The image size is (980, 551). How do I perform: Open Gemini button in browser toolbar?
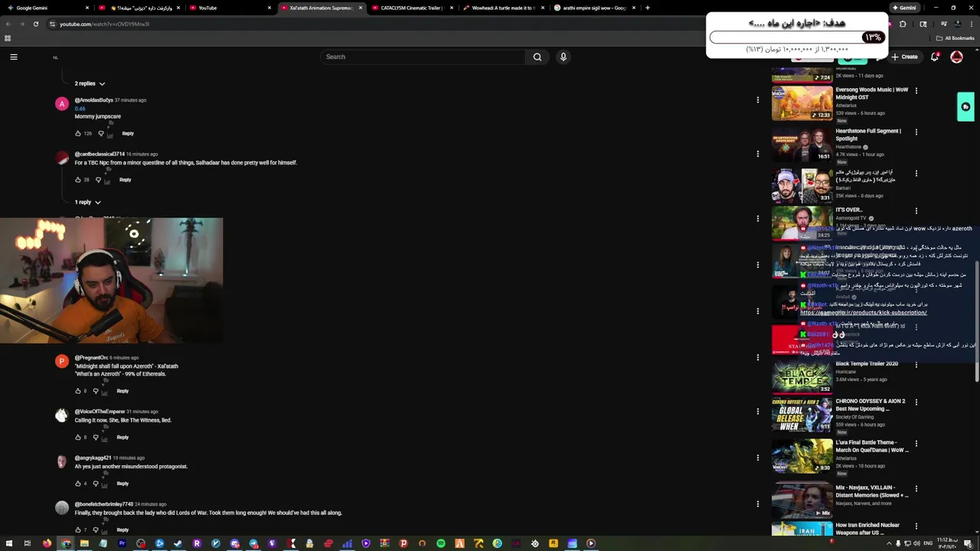(903, 8)
